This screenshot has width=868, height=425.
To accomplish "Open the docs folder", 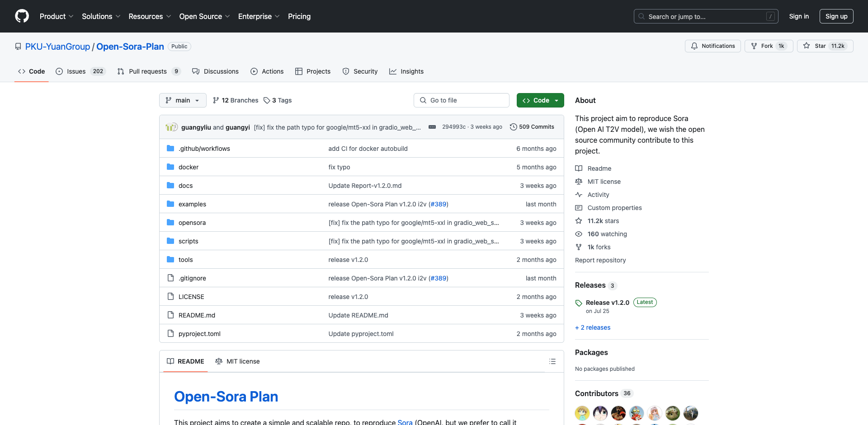I will [x=185, y=186].
